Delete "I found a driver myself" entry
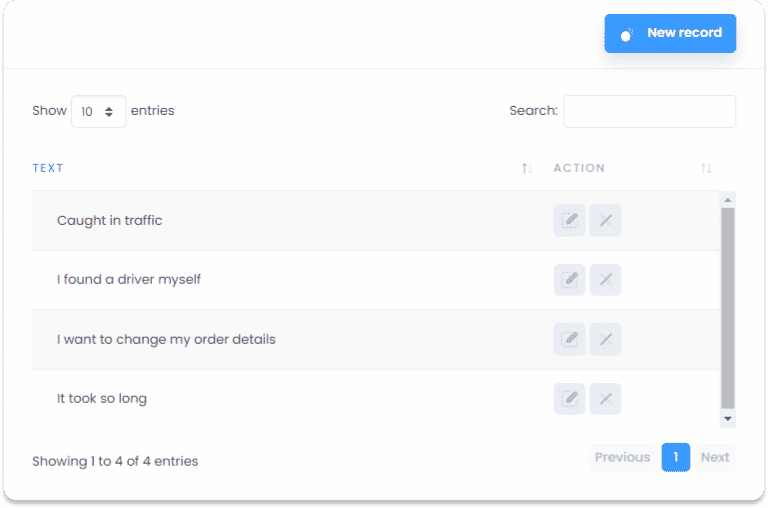 click(605, 280)
